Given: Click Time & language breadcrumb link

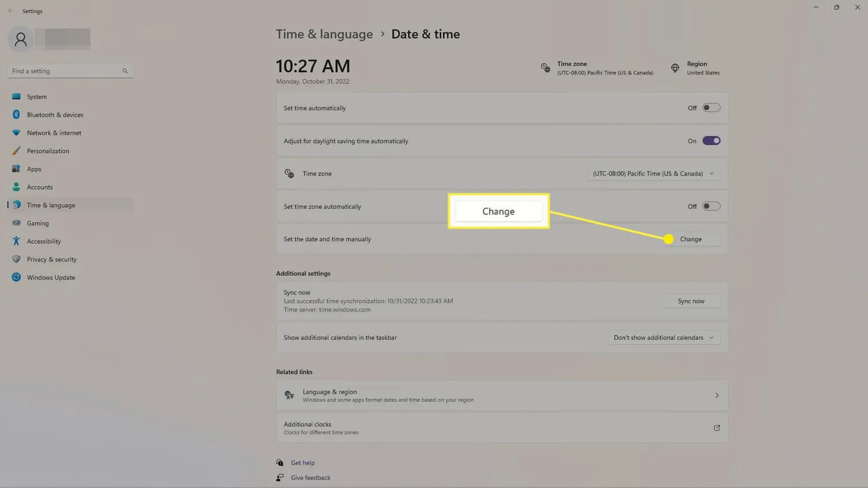Looking at the screenshot, I should [x=324, y=34].
